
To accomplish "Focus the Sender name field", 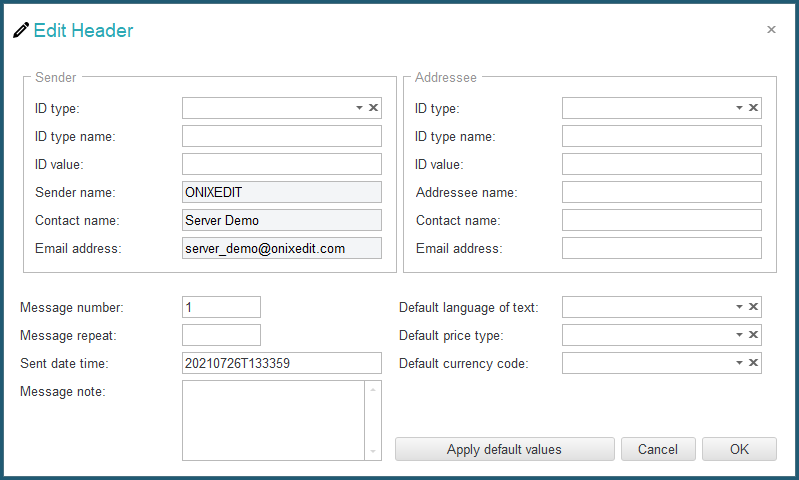I will 282,192.
